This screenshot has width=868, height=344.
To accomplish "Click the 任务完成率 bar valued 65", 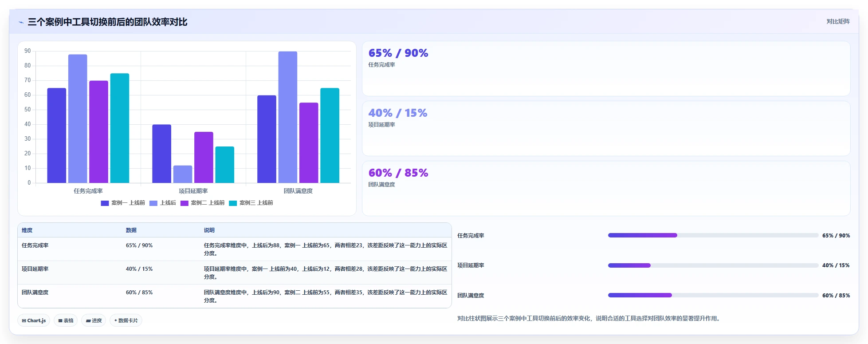I will point(57,135).
